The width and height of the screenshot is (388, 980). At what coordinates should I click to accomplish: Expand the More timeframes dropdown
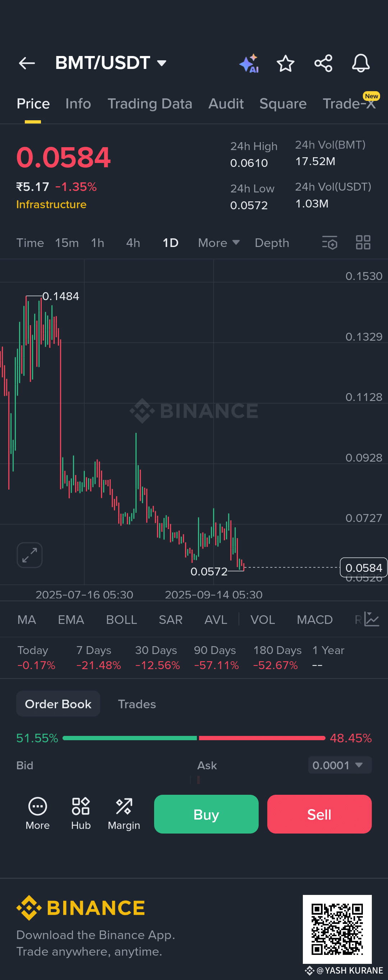pos(219,243)
